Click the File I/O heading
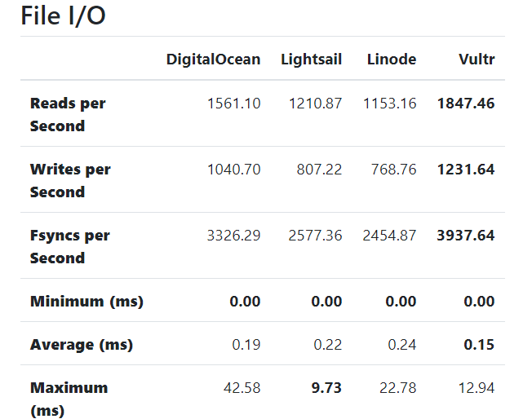The image size is (532, 419). click(63, 15)
